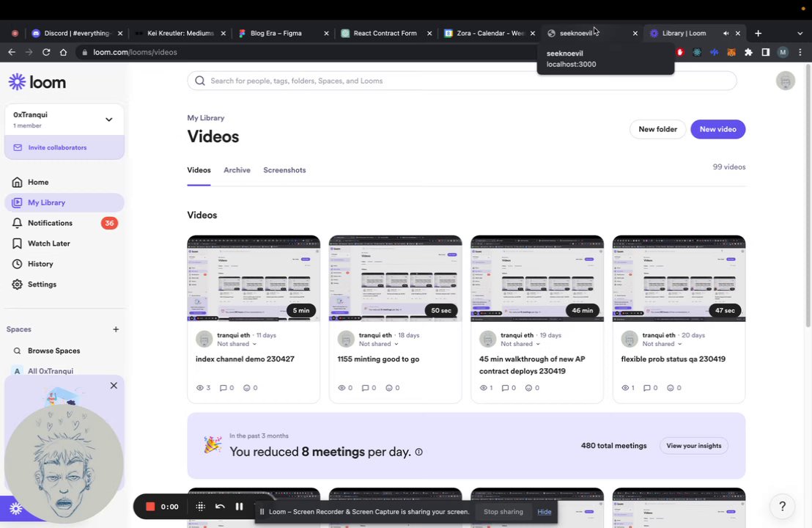The width and height of the screenshot is (812, 528).
Task: Click View your insights
Action: (x=694, y=446)
